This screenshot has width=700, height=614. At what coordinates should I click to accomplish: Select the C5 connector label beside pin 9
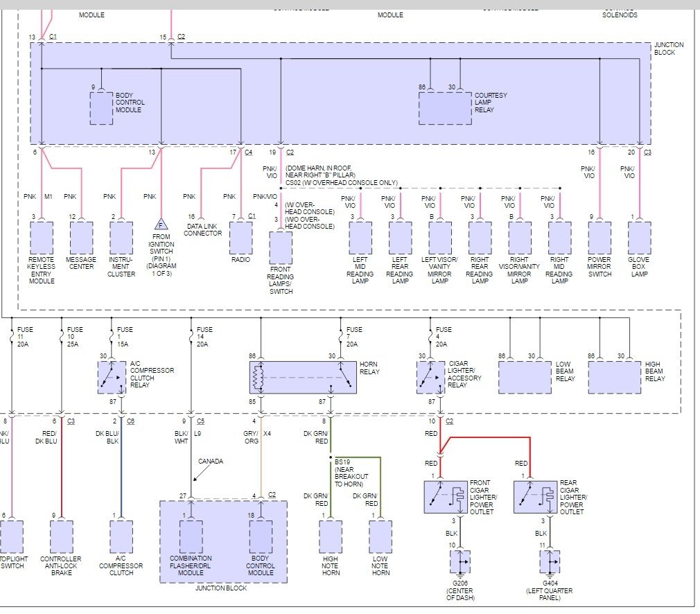(200, 421)
